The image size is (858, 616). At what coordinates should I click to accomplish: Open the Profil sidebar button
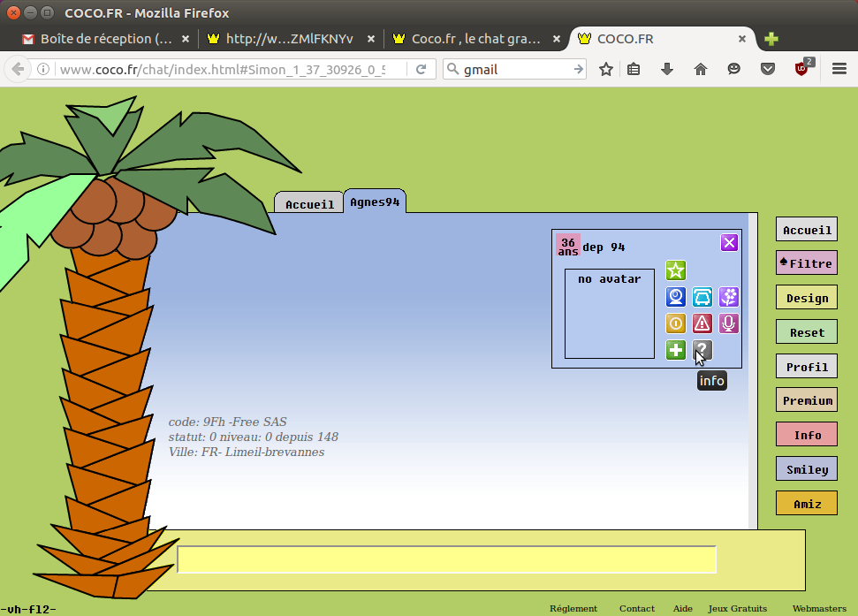point(807,367)
